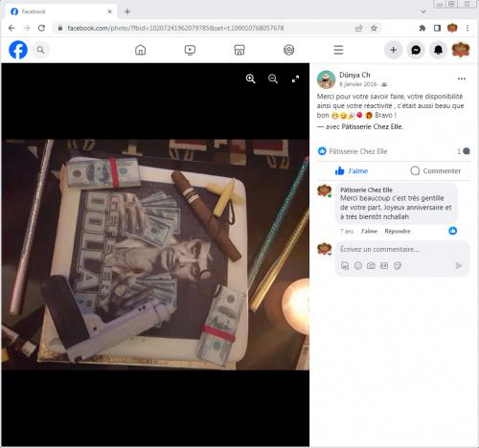Open the Groups icon in navigation
This screenshot has width=479, height=448.
(x=289, y=50)
